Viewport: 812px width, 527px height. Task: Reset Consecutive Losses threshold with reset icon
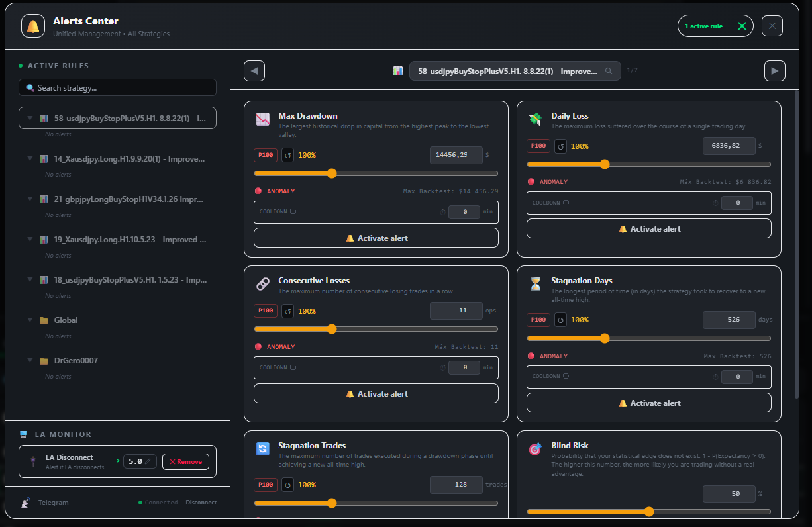tap(287, 311)
